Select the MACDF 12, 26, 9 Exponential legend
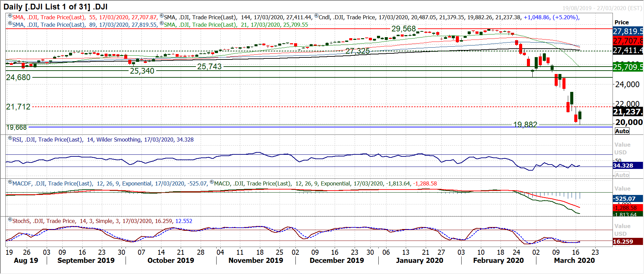Screen dimensions: 644x274 tap(110, 183)
